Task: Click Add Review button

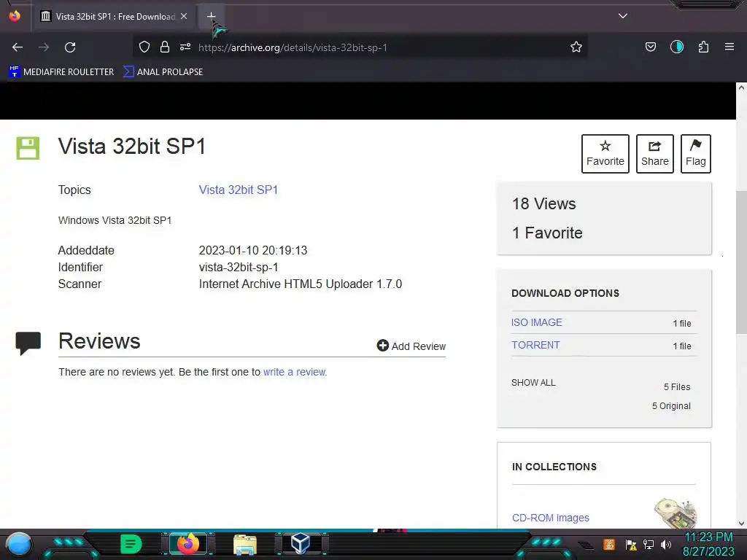Action: point(411,346)
